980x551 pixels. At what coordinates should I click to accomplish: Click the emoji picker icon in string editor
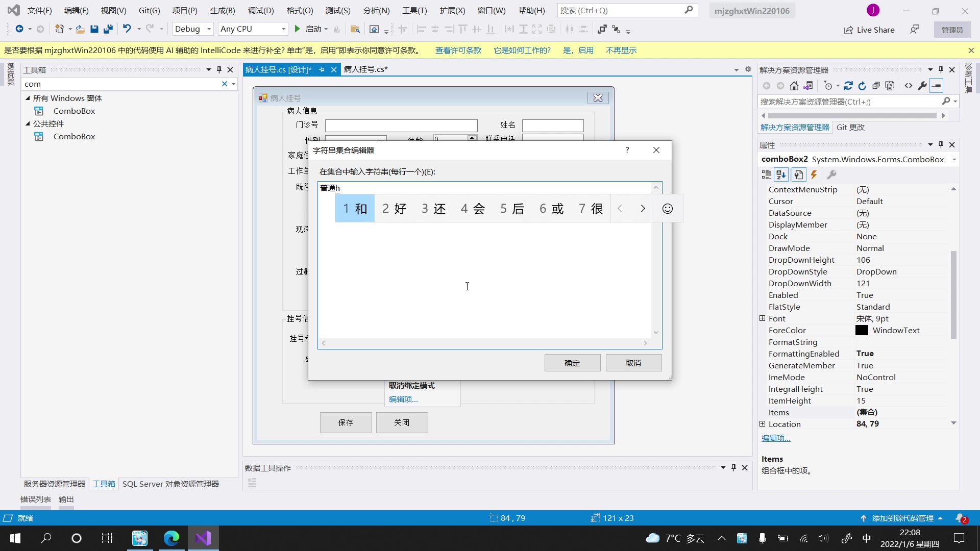coord(668,208)
